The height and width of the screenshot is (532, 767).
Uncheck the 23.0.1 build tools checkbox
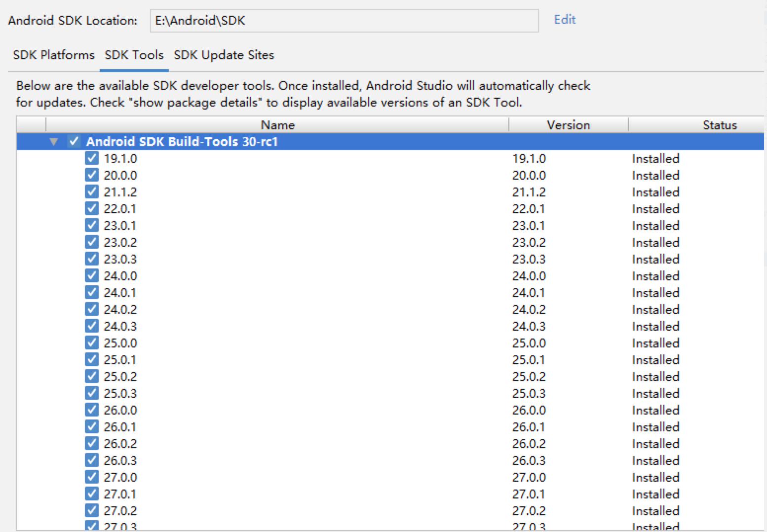point(91,226)
